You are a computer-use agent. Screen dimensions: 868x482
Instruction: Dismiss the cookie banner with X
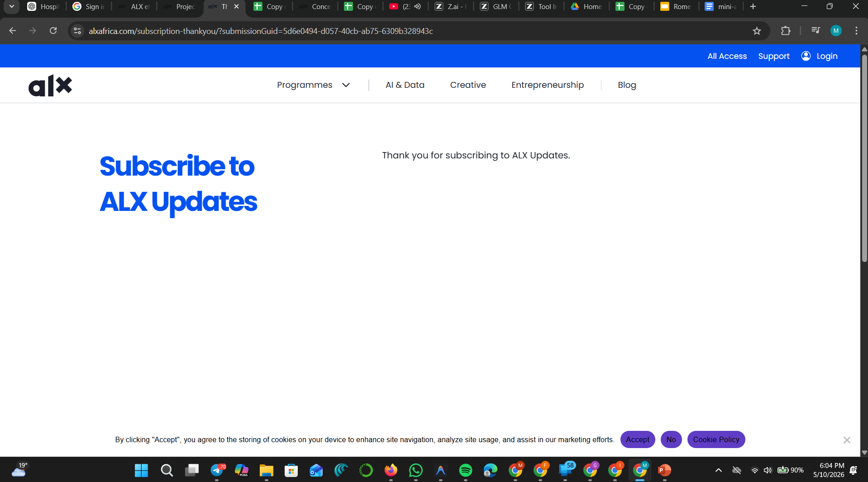tap(847, 440)
